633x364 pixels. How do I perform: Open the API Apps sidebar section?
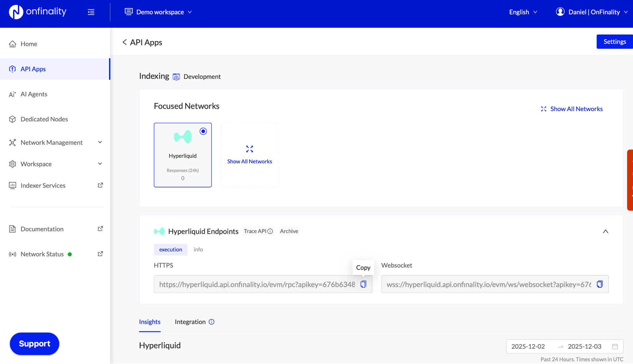tap(33, 69)
